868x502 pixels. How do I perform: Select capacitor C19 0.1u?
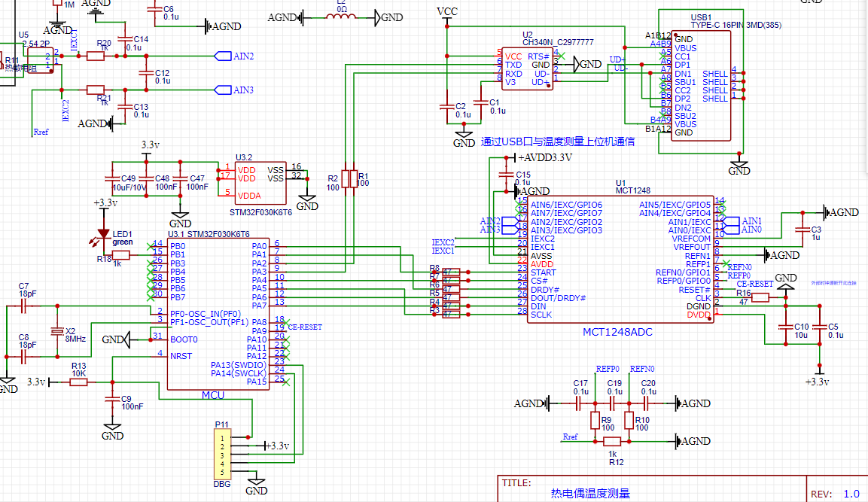pyautogui.click(x=612, y=403)
